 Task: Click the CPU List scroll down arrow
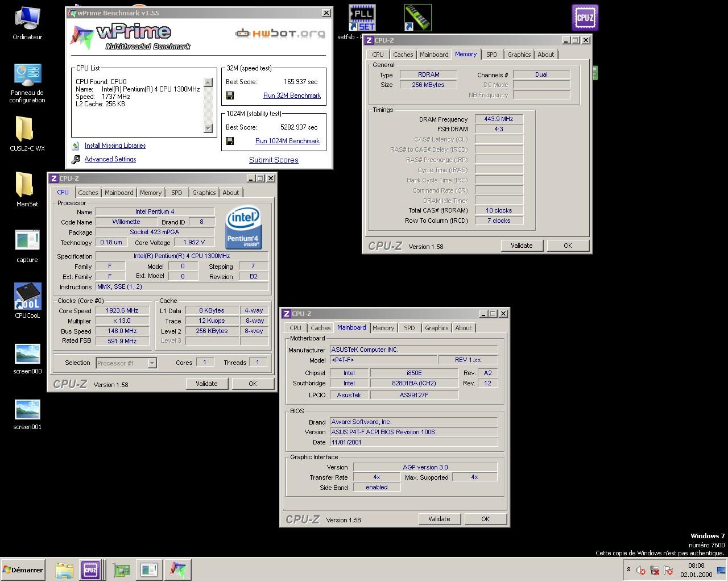[208, 128]
